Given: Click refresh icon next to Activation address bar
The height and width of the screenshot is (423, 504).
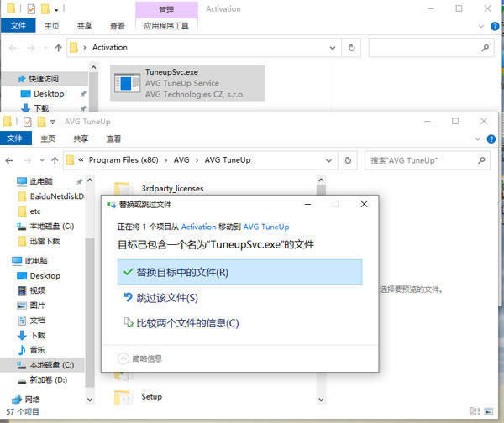Looking at the screenshot, I should coord(352,48).
